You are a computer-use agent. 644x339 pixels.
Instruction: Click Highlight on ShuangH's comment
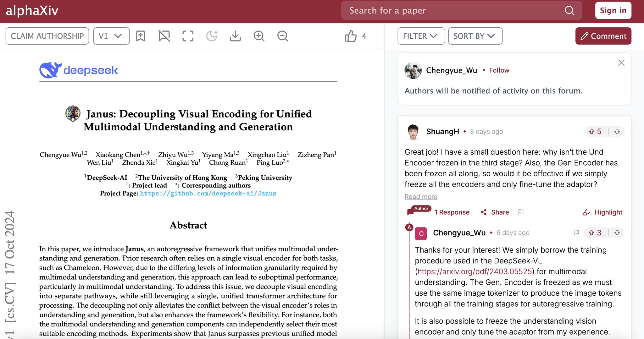[602, 212]
